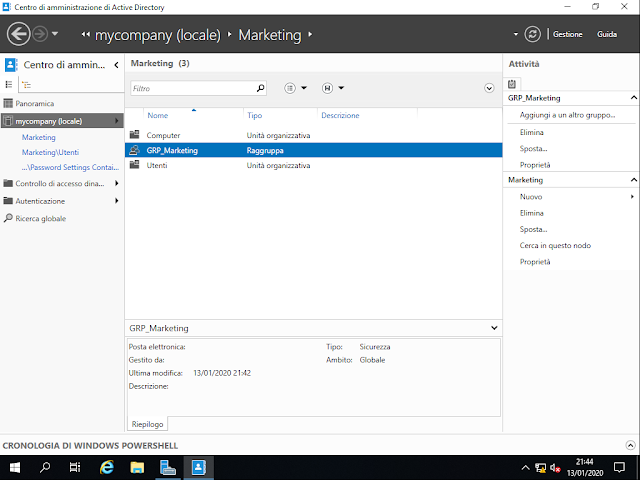Image resolution: width=640 pixels, height=480 pixels.
Task: Open taskbar search
Action: click(45, 467)
